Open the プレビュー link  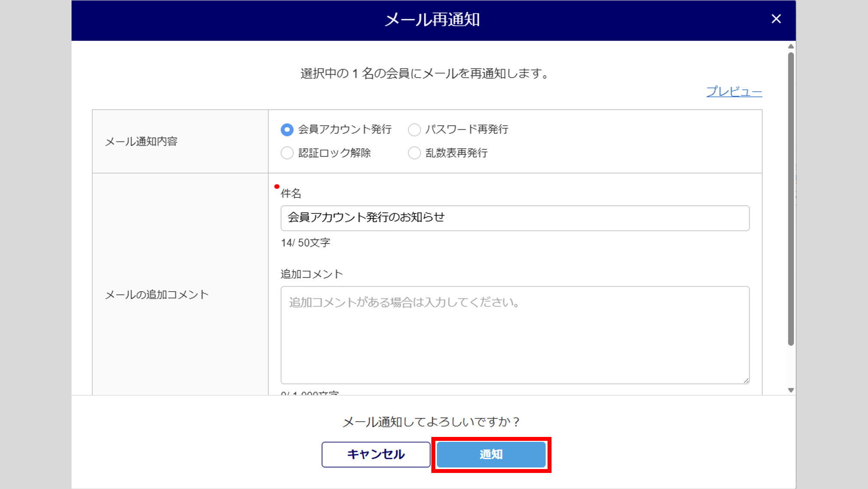coord(734,92)
